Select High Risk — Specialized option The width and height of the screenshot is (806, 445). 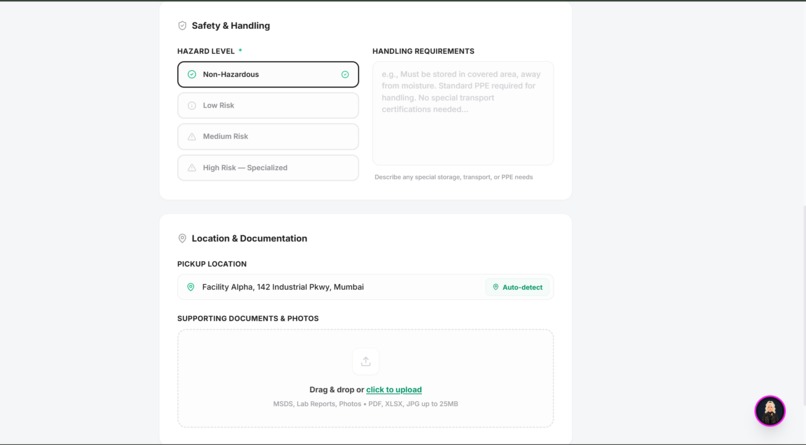[268, 168]
